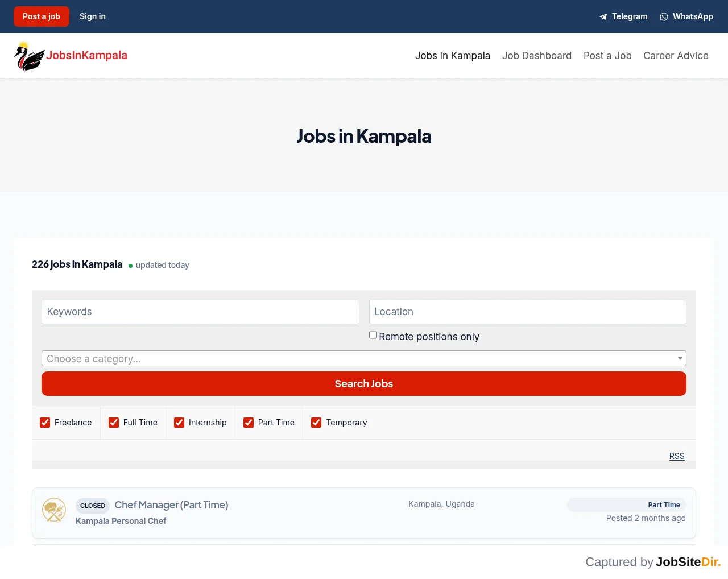Click the red Post a job button
The height and width of the screenshot is (579, 728).
pos(42,16)
